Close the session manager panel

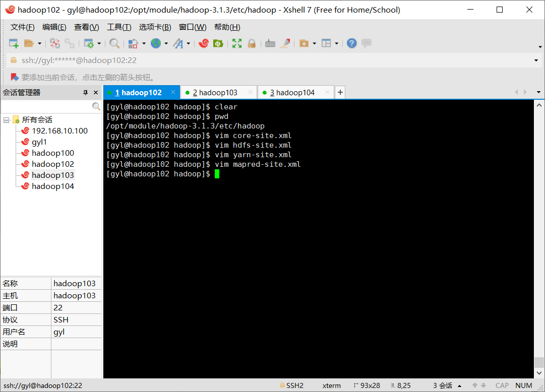[x=96, y=92]
